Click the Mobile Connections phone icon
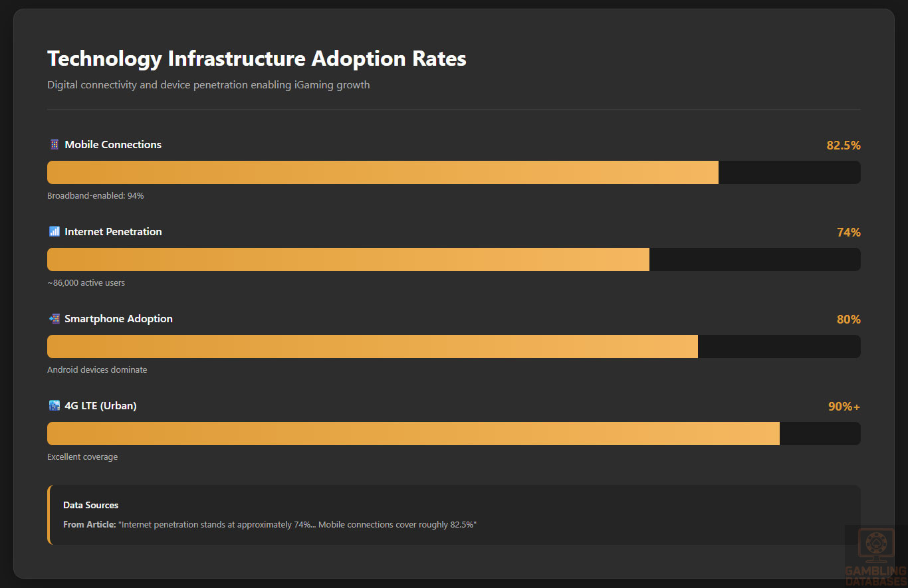The height and width of the screenshot is (588, 908). tap(55, 145)
